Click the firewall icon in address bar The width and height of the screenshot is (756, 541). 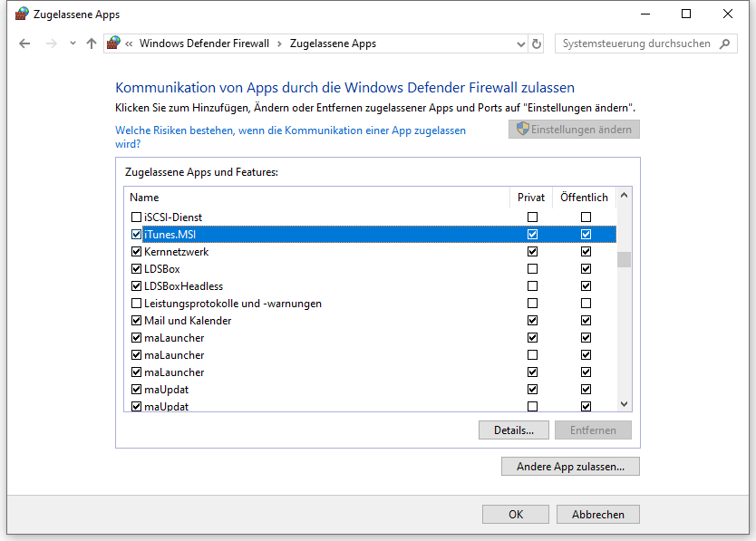[113, 43]
